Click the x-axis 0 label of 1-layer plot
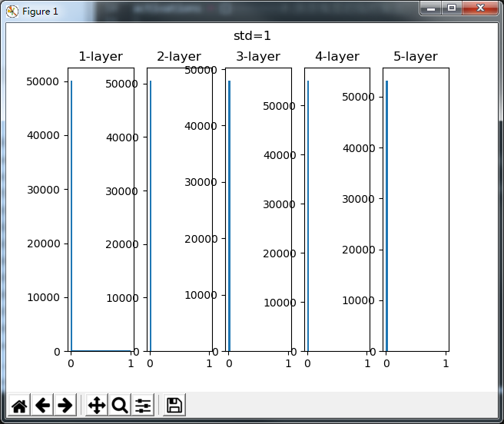The image size is (504, 424). point(71,363)
